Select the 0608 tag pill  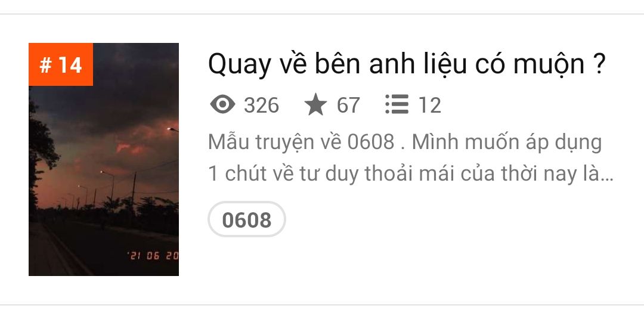(x=247, y=219)
